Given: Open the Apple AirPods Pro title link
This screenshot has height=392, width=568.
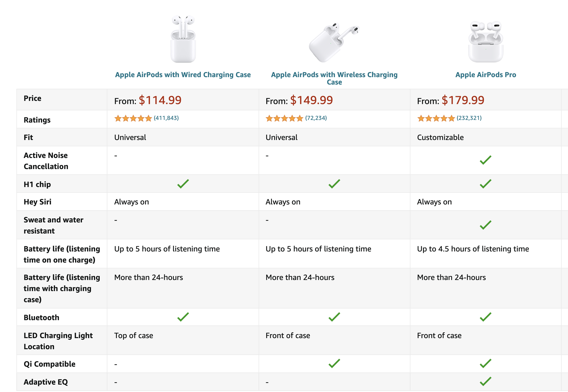Looking at the screenshot, I should (x=486, y=75).
